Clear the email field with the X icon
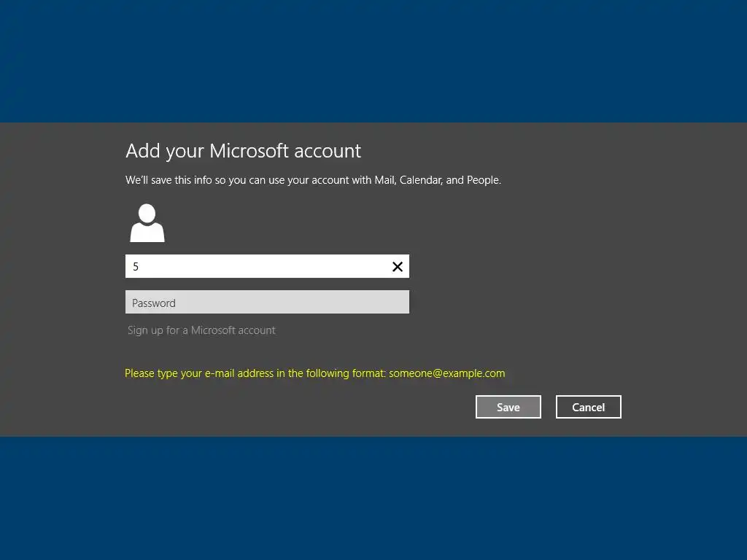This screenshot has height=560, width=747. point(398,267)
